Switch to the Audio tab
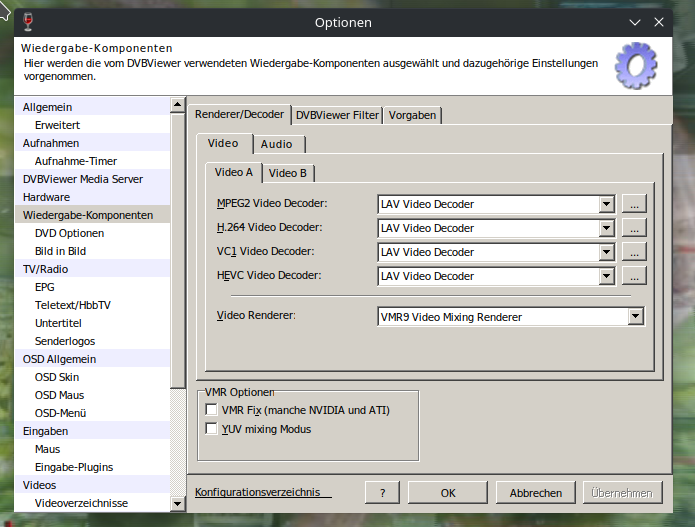 (x=277, y=144)
